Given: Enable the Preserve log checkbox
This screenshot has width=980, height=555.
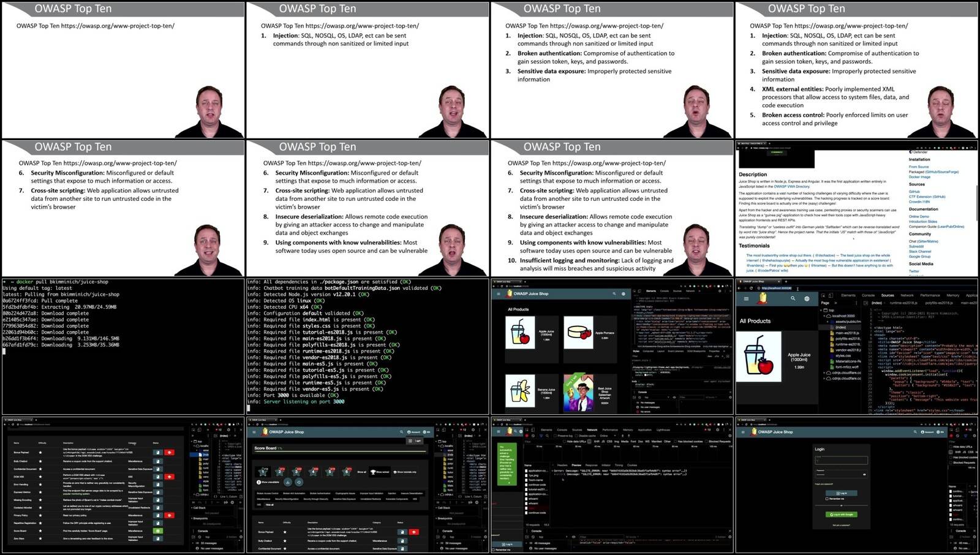Looking at the screenshot, I should tap(556, 436).
